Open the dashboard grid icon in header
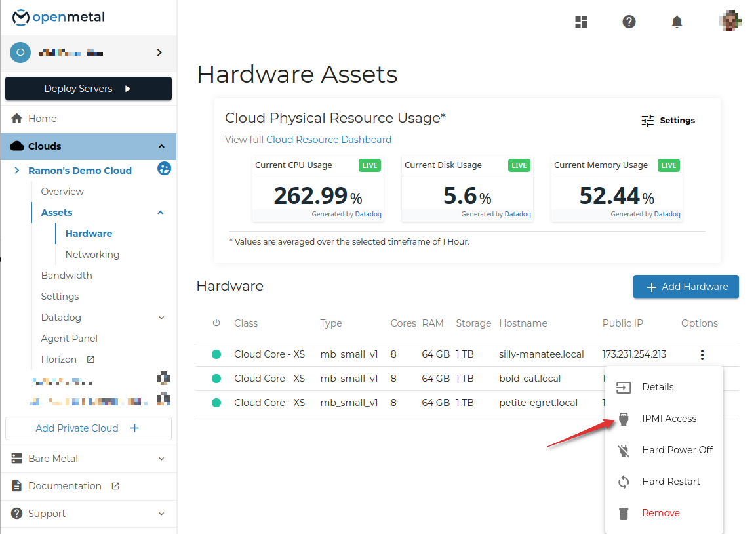This screenshot has height=534, width=756. pos(581,22)
